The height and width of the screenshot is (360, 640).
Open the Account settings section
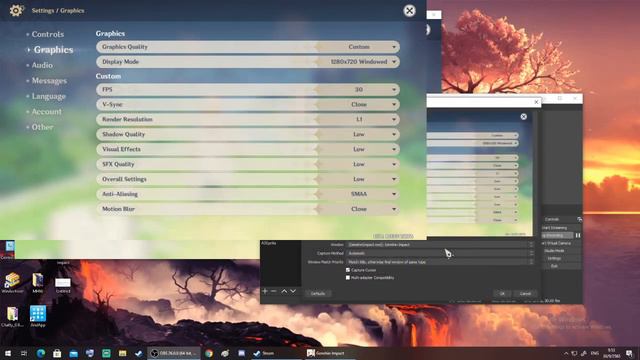click(x=47, y=112)
